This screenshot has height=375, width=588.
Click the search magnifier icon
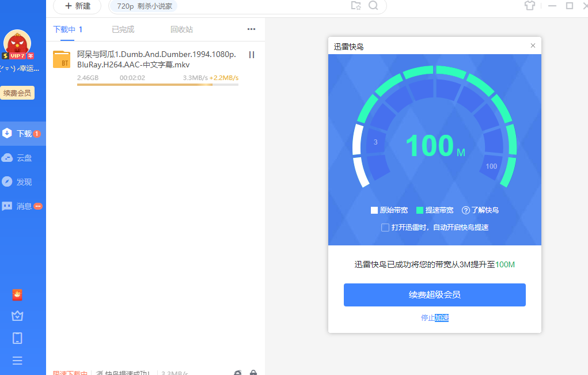pyautogui.click(x=372, y=6)
